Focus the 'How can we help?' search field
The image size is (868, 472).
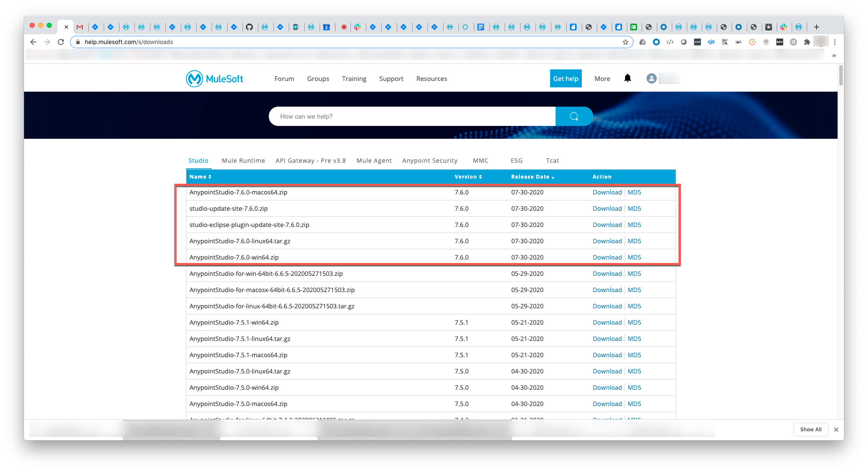tap(411, 117)
